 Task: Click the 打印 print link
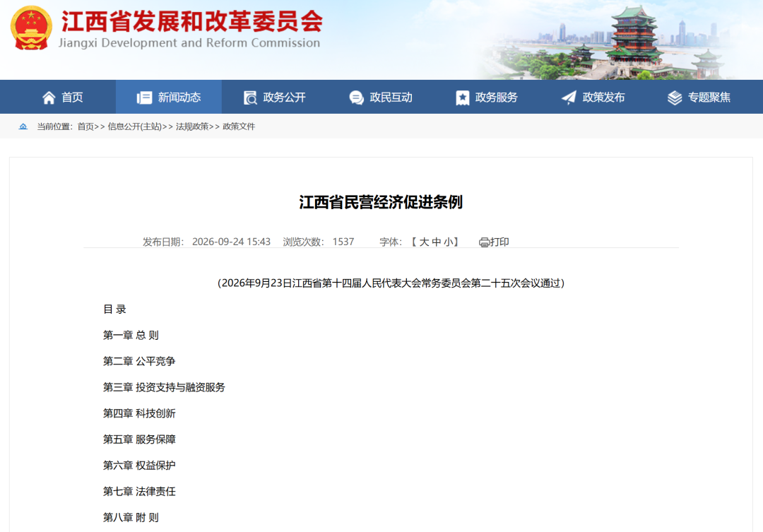point(499,242)
